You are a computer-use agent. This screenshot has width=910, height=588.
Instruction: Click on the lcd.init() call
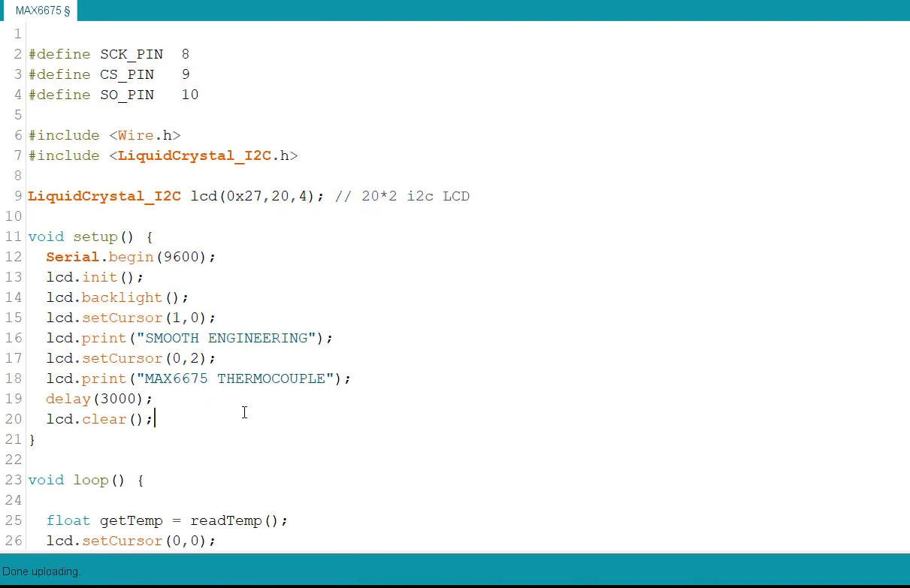pos(95,277)
